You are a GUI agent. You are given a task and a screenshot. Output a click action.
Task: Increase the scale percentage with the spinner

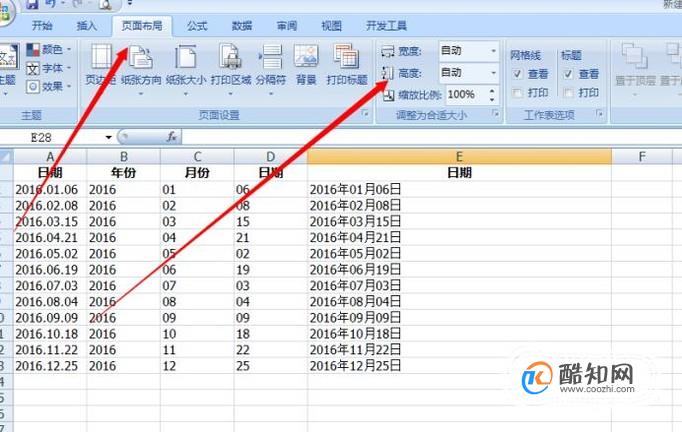(x=492, y=91)
